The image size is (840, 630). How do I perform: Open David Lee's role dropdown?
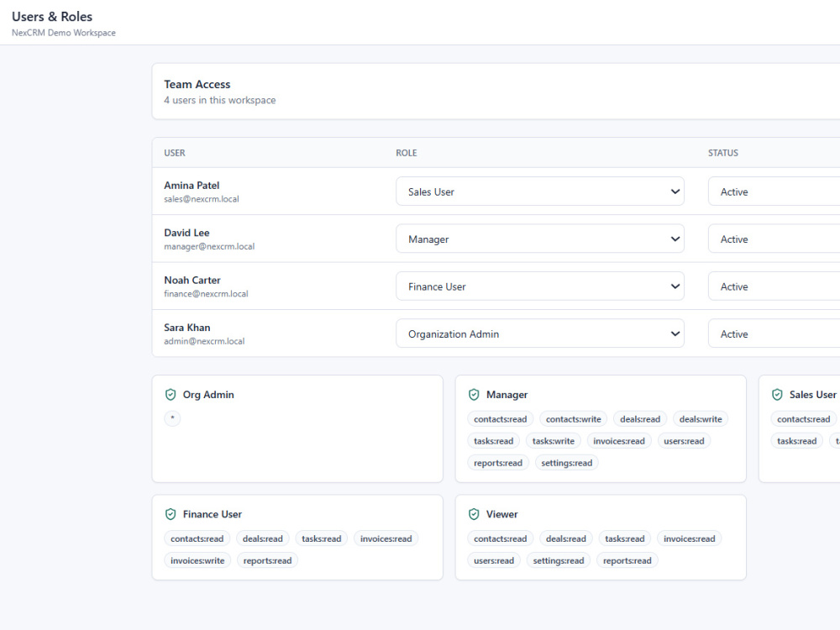[x=540, y=239]
